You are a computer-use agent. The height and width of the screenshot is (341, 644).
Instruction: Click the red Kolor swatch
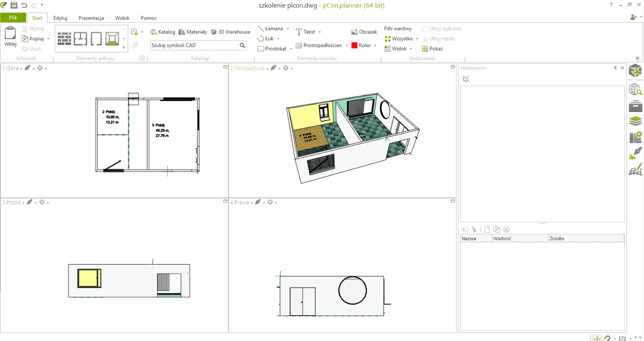(355, 45)
